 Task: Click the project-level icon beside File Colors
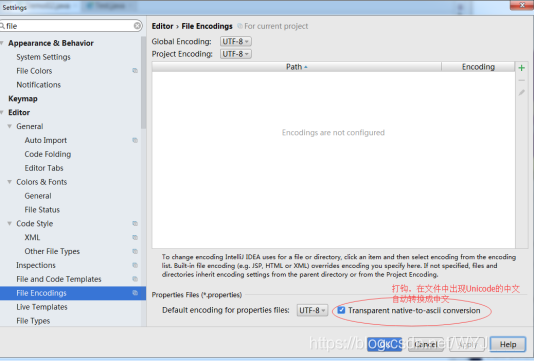135,70
